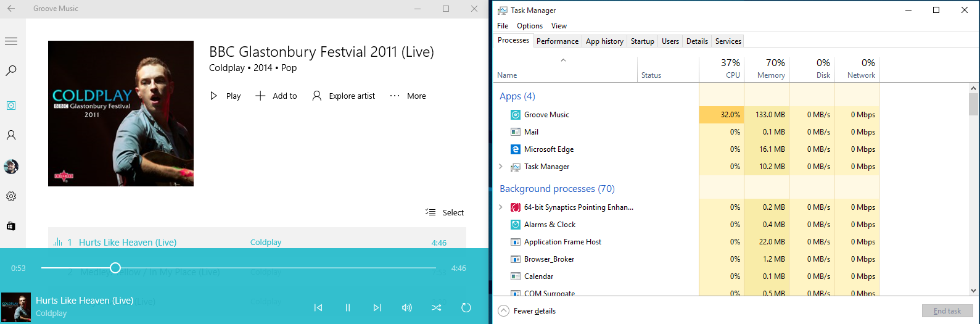Select the Browser_Broker process
Screen dimensions: 980x324
tap(686, 259)
